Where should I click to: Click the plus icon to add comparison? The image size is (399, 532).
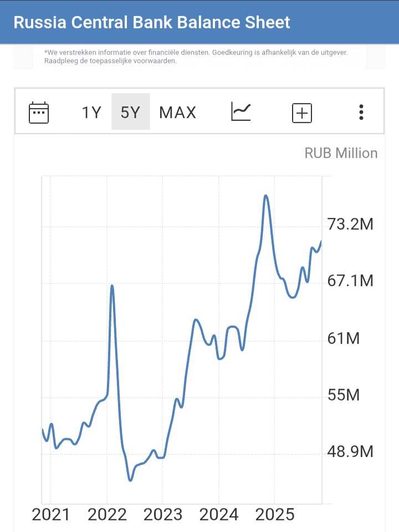pyautogui.click(x=302, y=113)
